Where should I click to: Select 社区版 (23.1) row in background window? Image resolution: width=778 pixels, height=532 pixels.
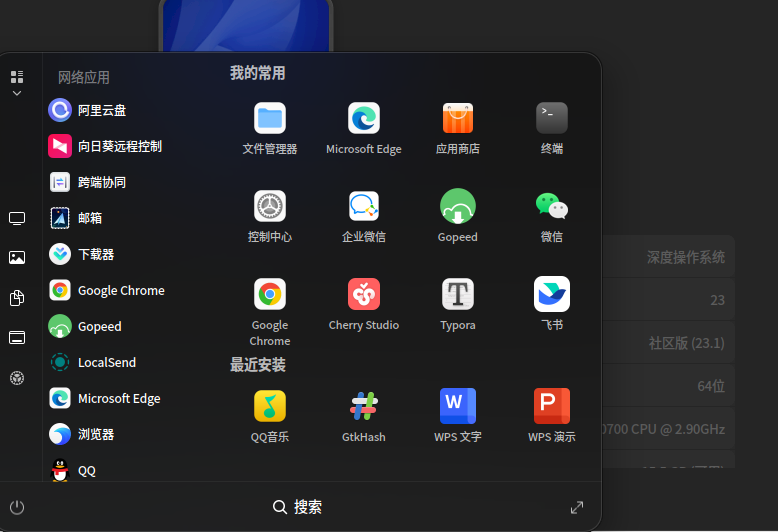[x=668, y=342]
